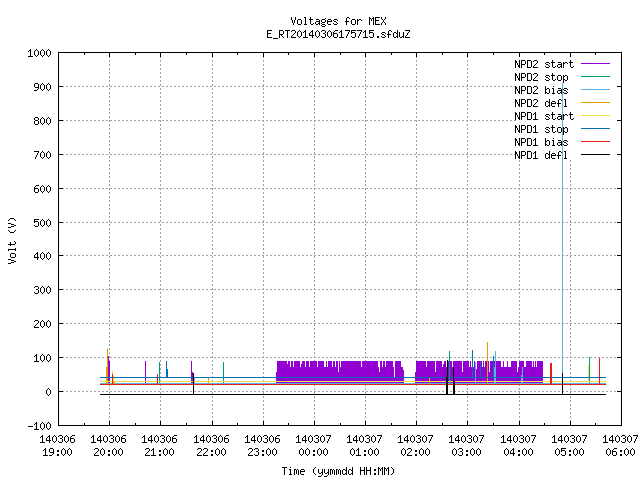Select the filename E_RT20140306175715.sfduZ
This screenshot has height=480, width=640.
point(338,34)
